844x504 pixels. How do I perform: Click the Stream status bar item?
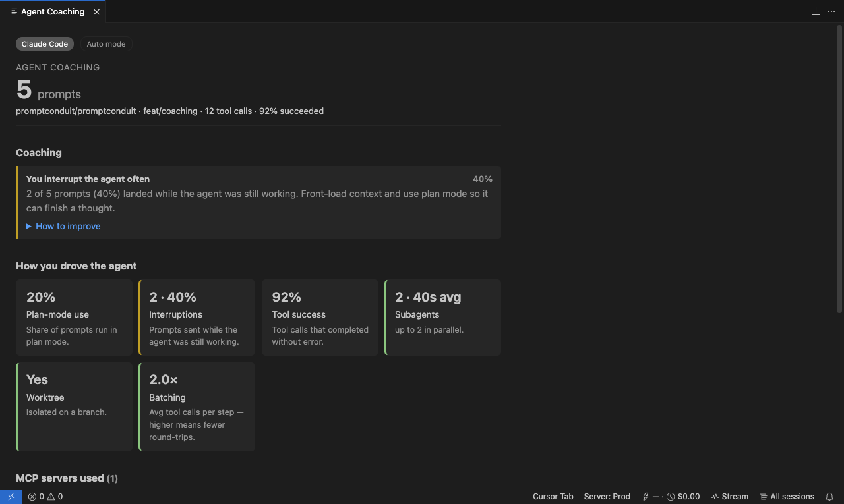tap(730, 497)
